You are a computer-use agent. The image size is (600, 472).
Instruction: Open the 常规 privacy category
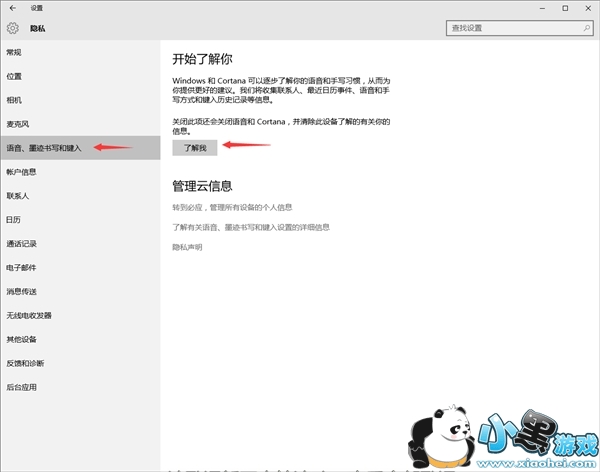(x=14, y=52)
